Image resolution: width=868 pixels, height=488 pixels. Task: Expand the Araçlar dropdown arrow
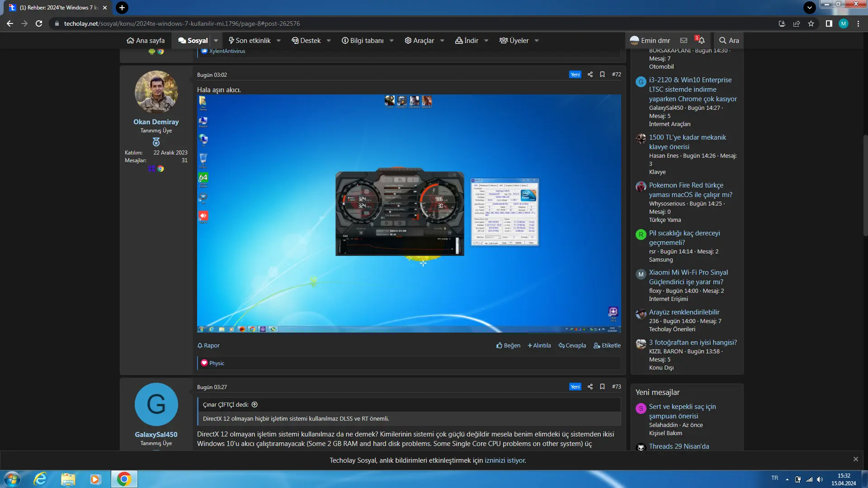442,41
